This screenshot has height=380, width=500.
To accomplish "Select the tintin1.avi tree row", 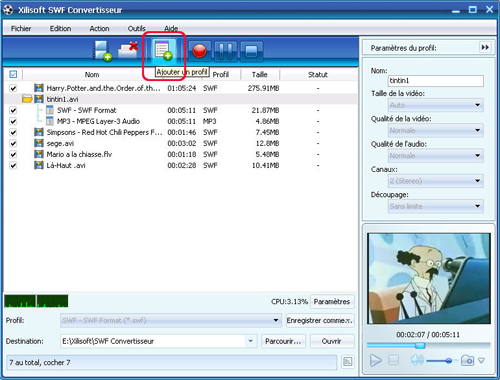I will coord(180,99).
